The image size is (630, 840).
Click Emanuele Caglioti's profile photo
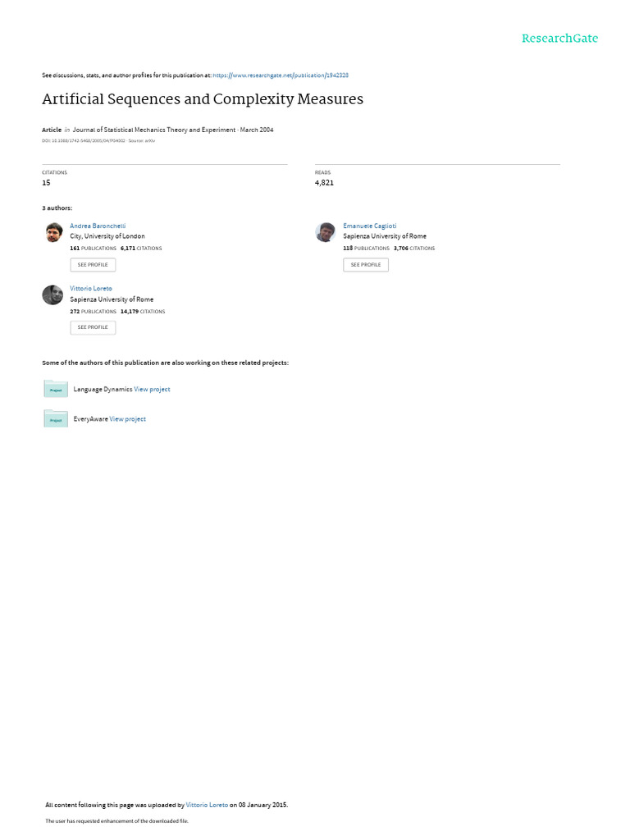coord(326,232)
